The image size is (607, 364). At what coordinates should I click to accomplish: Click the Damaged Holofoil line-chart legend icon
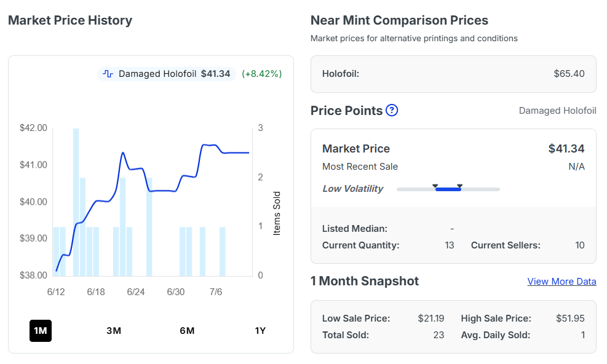tap(108, 74)
